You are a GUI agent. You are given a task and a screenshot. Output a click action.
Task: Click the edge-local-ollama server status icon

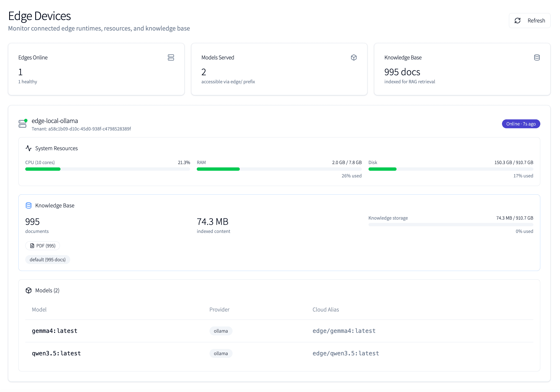click(x=23, y=124)
